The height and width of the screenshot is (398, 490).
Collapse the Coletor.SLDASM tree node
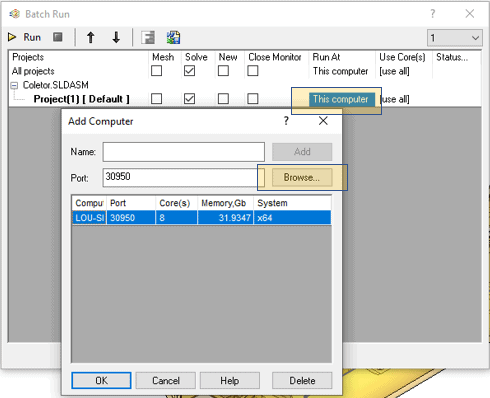14,86
